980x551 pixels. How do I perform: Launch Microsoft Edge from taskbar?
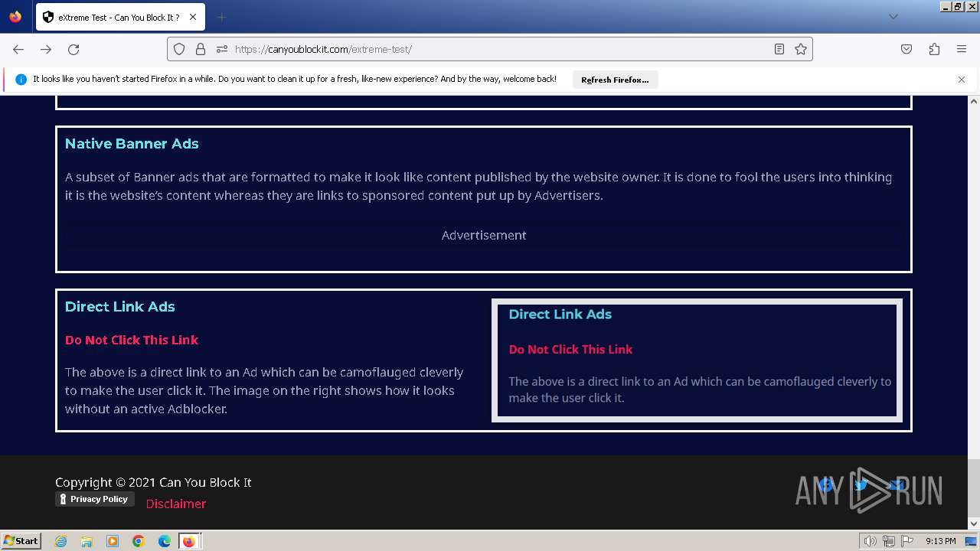tap(165, 541)
